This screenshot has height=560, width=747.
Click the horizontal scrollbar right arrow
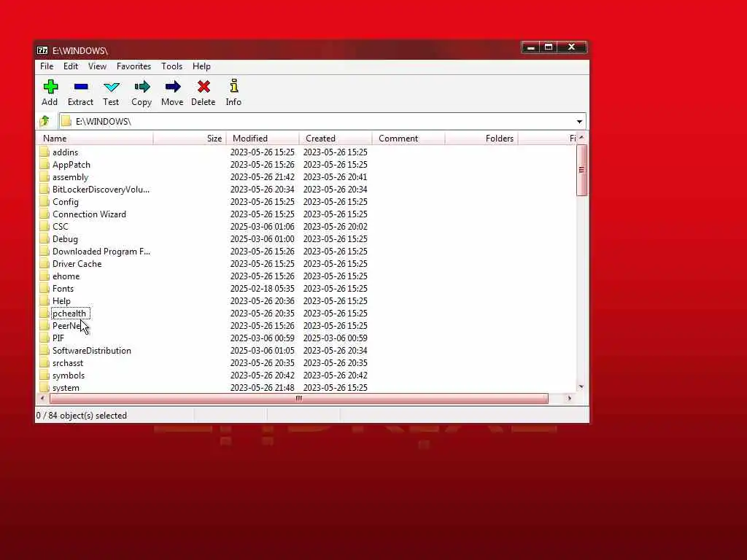(x=569, y=398)
